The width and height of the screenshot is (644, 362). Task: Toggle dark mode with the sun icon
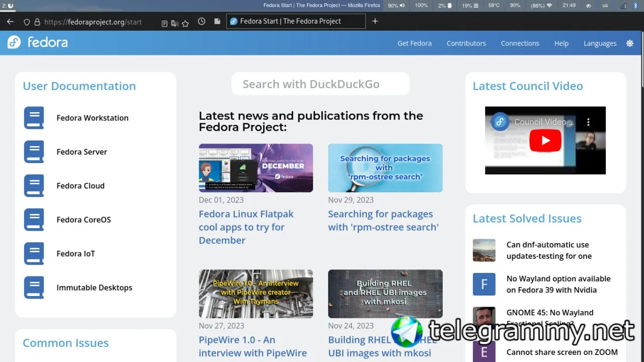pos(630,43)
